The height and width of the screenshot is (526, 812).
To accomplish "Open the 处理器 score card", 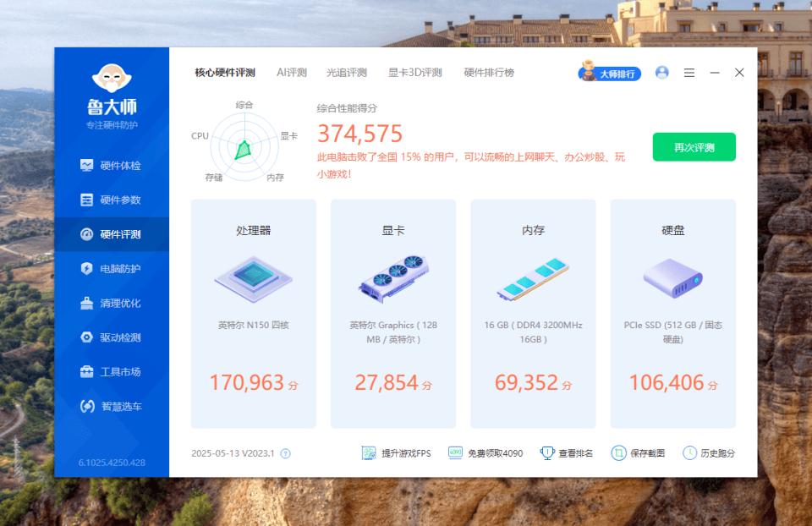I will click(254, 314).
